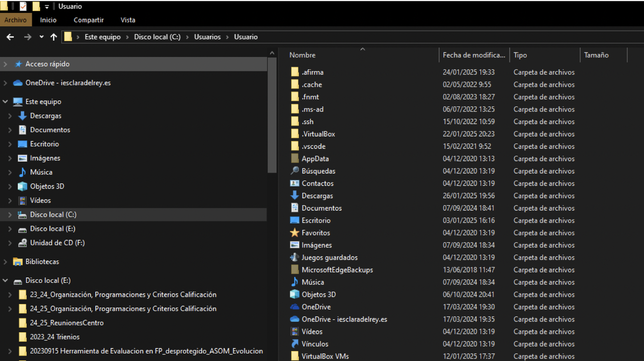Select the 20230915 Herramienta de Evaluacion folder
Screen dimensions: 644x361
pos(146,351)
